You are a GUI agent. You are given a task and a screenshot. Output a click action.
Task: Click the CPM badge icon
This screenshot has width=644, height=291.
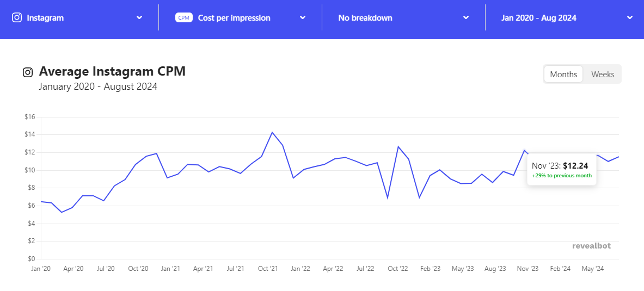click(183, 17)
